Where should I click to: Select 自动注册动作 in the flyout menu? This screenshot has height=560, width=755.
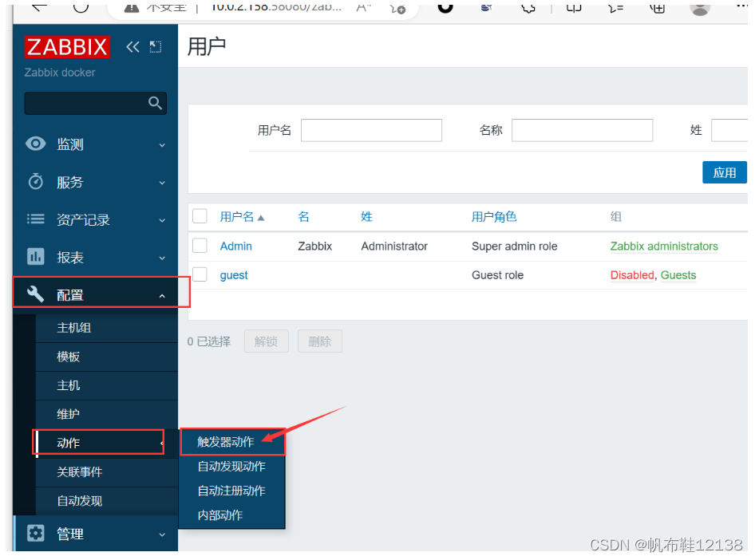pyautogui.click(x=231, y=491)
